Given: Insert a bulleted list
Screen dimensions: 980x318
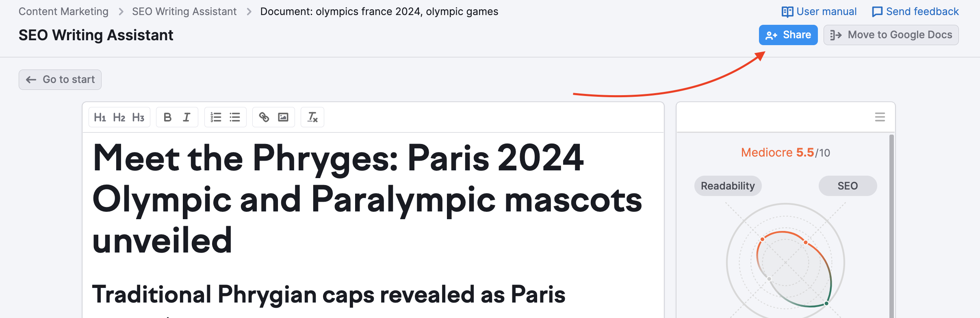Looking at the screenshot, I should click(235, 118).
